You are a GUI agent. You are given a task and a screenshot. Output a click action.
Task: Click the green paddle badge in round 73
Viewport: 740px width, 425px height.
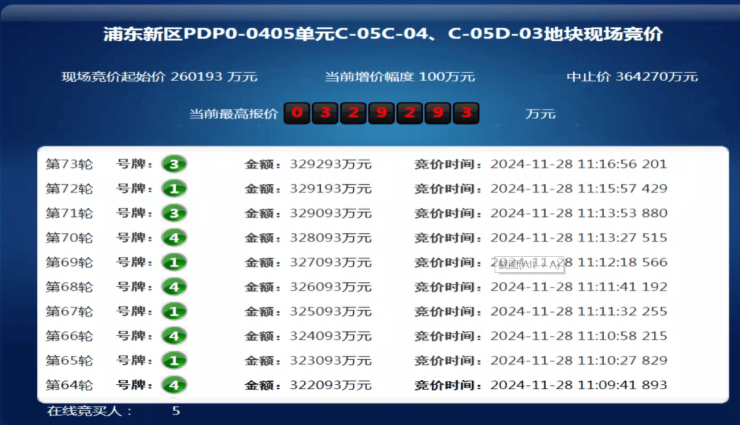point(174,164)
